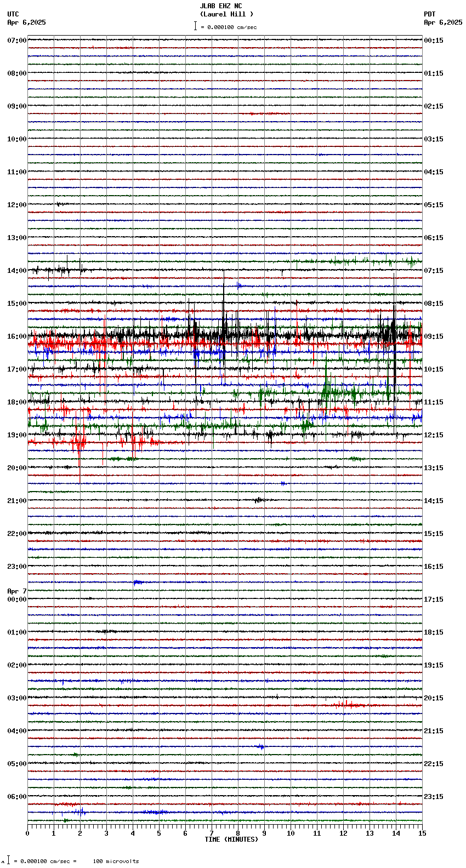Click the 15 minute tick on x-axis

coord(422,833)
